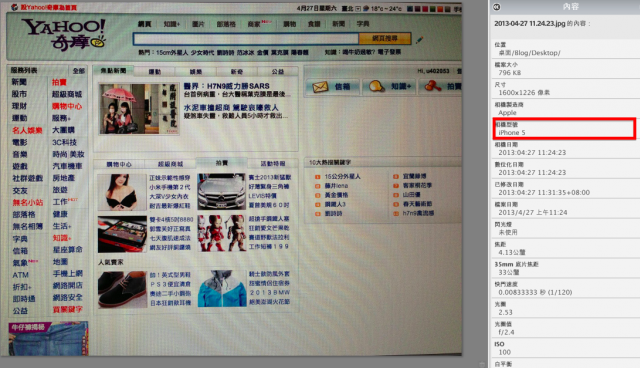Select the 2013-04-27 11.24.23.jpg filename heading

tap(529, 23)
